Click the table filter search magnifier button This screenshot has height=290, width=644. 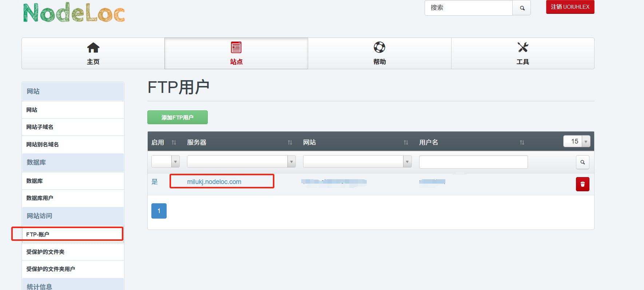click(582, 162)
